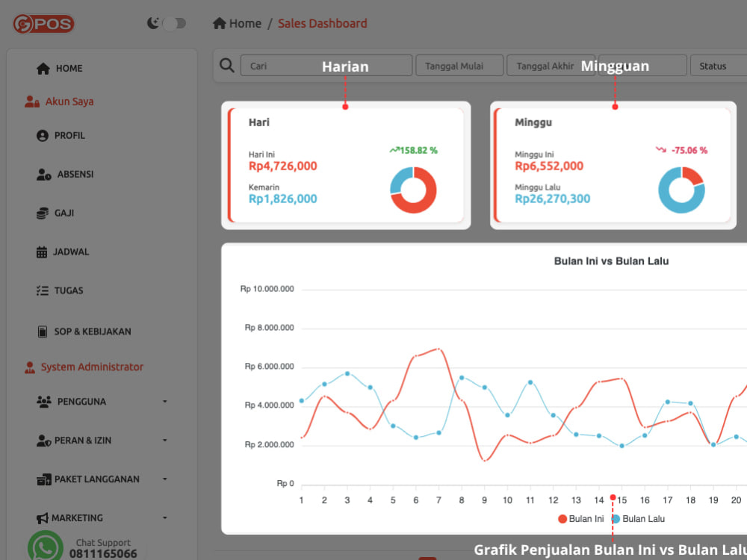Open the Tanggal Mulai date field
Image resolution: width=747 pixels, height=560 pixels.
459,65
